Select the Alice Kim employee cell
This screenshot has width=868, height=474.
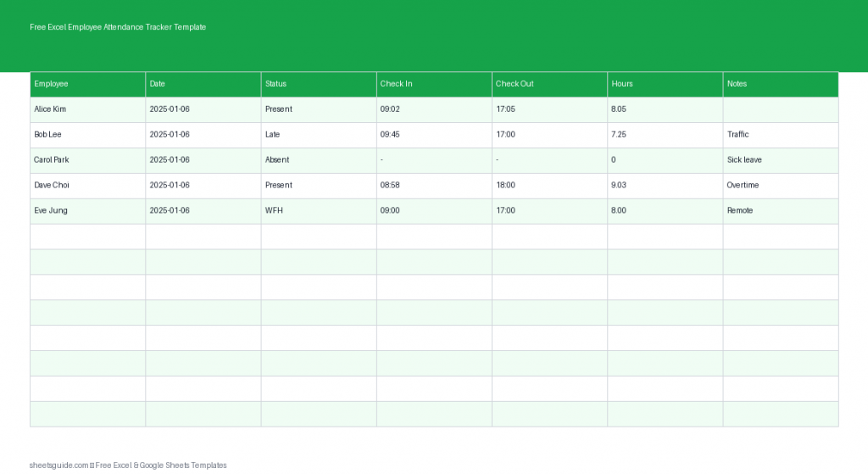[x=87, y=109]
